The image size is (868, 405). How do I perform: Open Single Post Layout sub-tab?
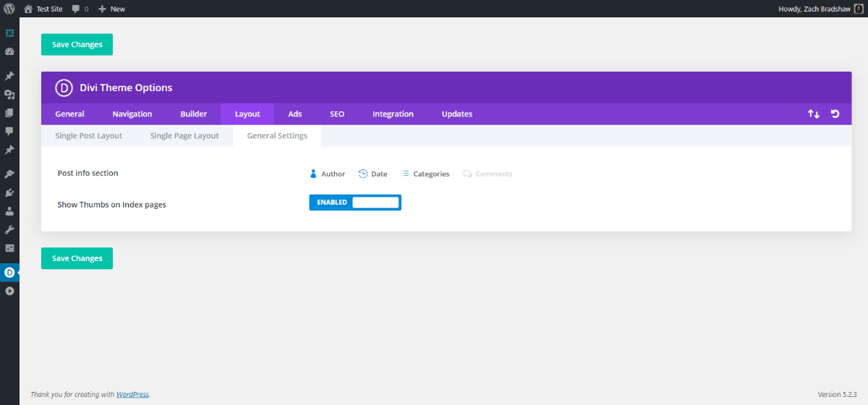pos(89,136)
